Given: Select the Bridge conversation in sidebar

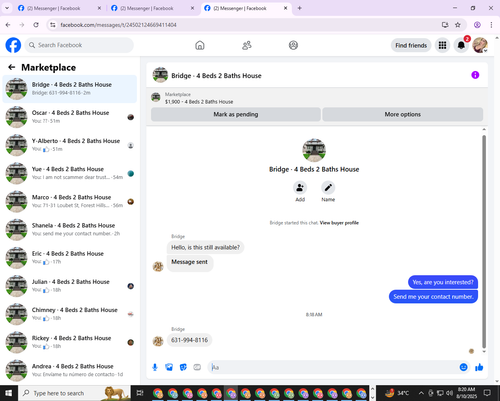Looking at the screenshot, I should [x=69, y=89].
